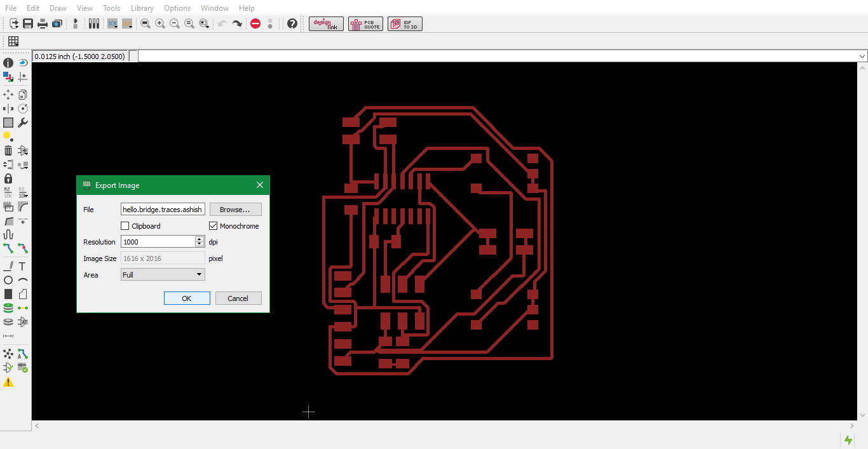Select the Group tool
The image size is (868, 449).
(x=8, y=123)
